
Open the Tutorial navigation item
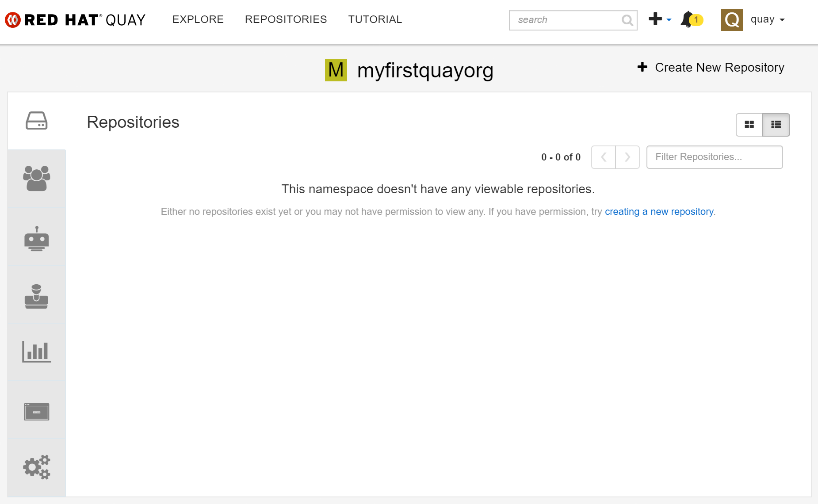[375, 19]
